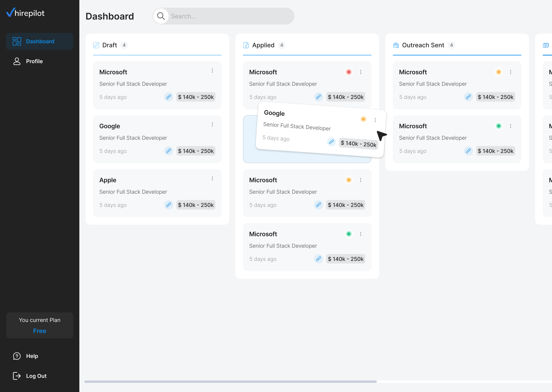This screenshot has width=552, height=392.
Task: Click the Draft column heading
Action: coord(110,45)
